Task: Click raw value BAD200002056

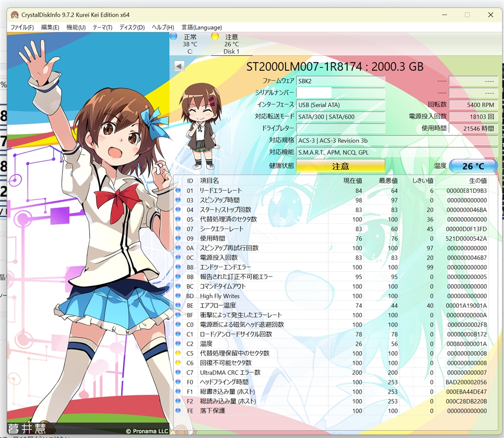Action: 466,382
